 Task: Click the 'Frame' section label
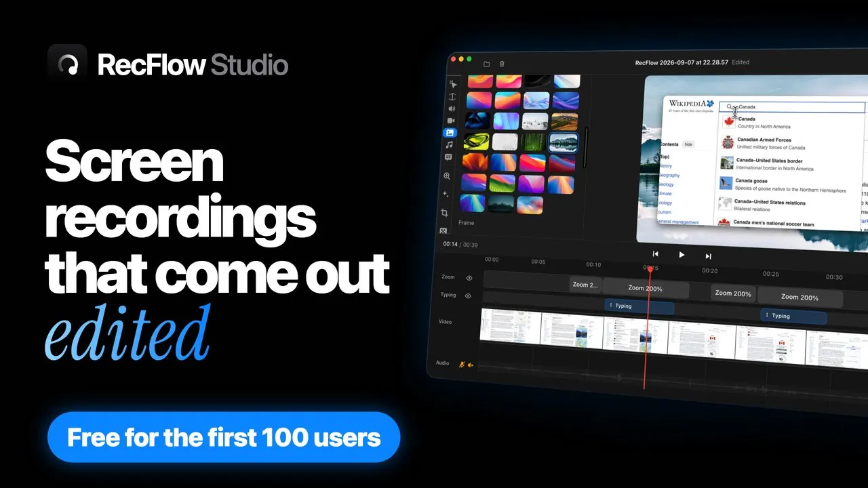[x=467, y=223]
